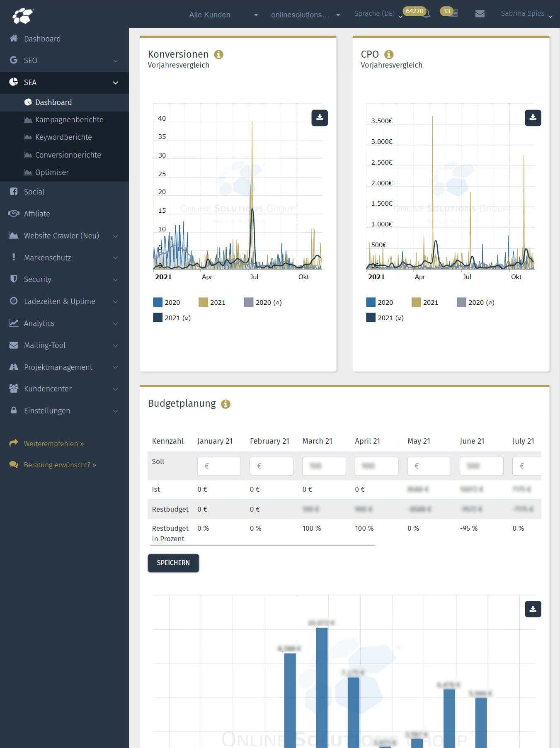Expand the Ladezeiten & Uptime chevron
Viewport: 560px width, 748px height.
click(116, 301)
